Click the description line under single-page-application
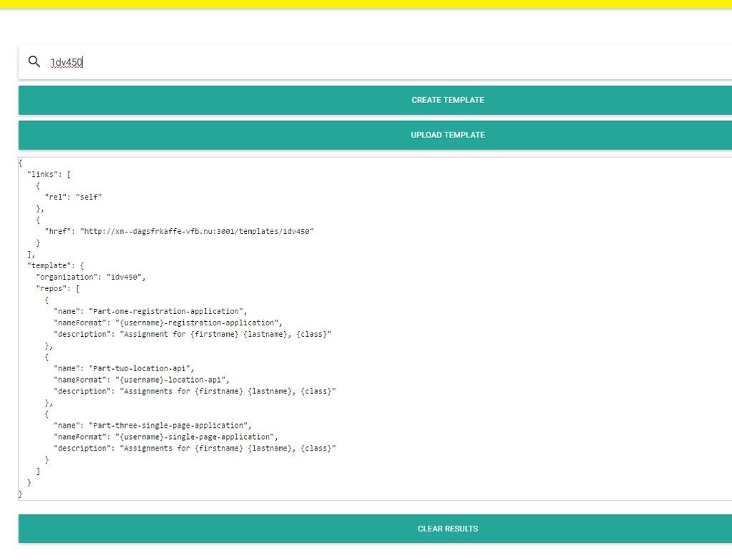This screenshot has height=560, width=732. tap(195, 448)
